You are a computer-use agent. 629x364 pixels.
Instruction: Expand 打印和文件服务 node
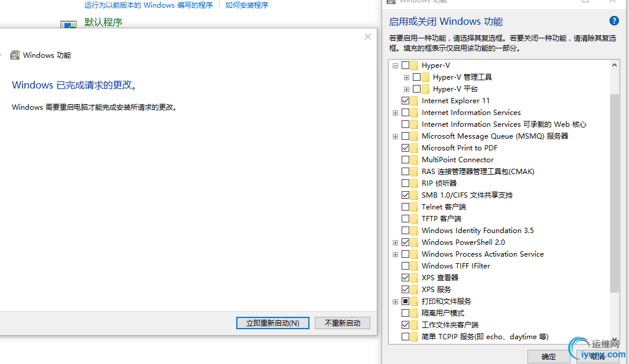coord(396,301)
